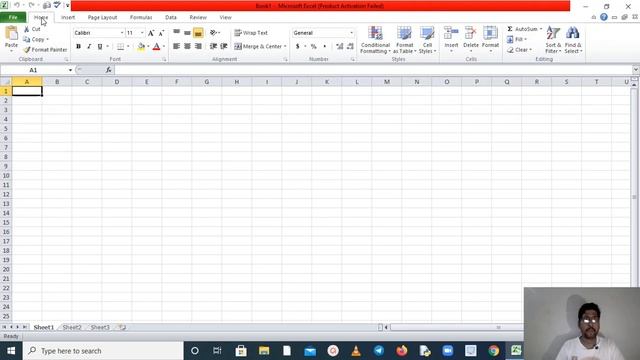Open the Windows Start button
The image size is (640, 360).
click(x=11, y=351)
